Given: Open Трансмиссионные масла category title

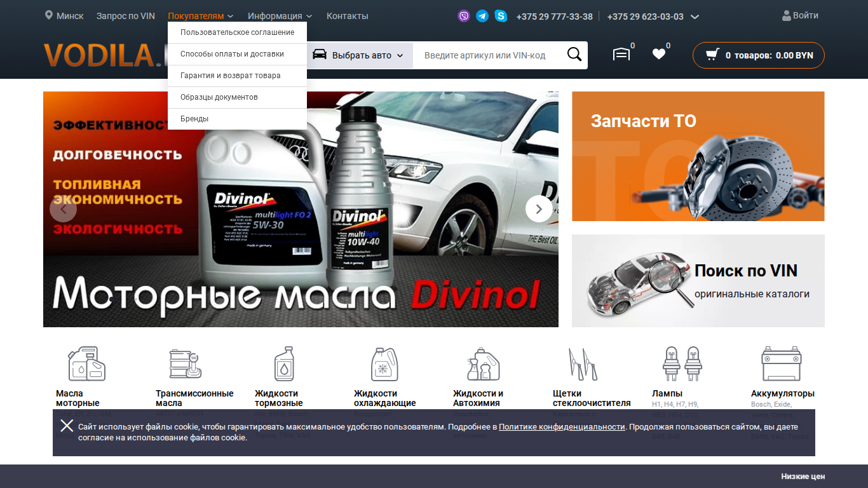Looking at the screenshot, I should point(194,398).
